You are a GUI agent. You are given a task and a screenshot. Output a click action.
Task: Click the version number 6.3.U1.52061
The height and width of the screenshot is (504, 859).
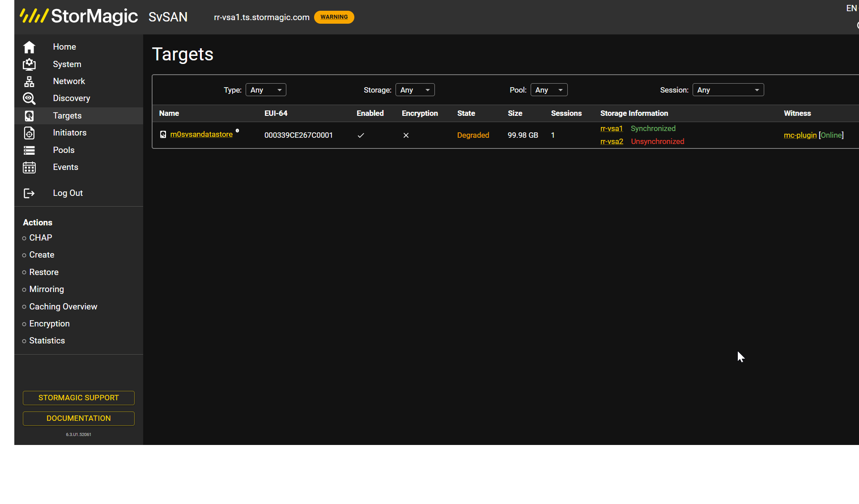click(79, 435)
